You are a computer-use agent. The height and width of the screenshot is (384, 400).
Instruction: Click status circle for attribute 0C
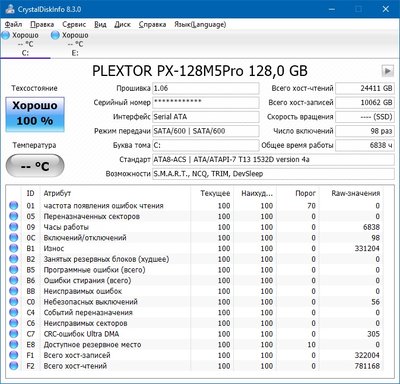point(14,238)
